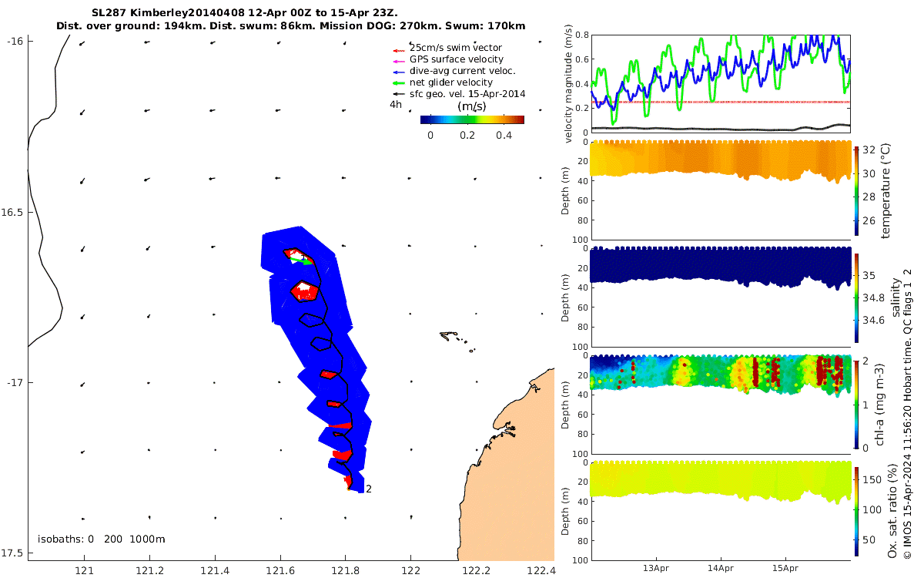Click the '15Apr' time axis label
Viewport: 924px width, 578px height.
click(x=785, y=569)
